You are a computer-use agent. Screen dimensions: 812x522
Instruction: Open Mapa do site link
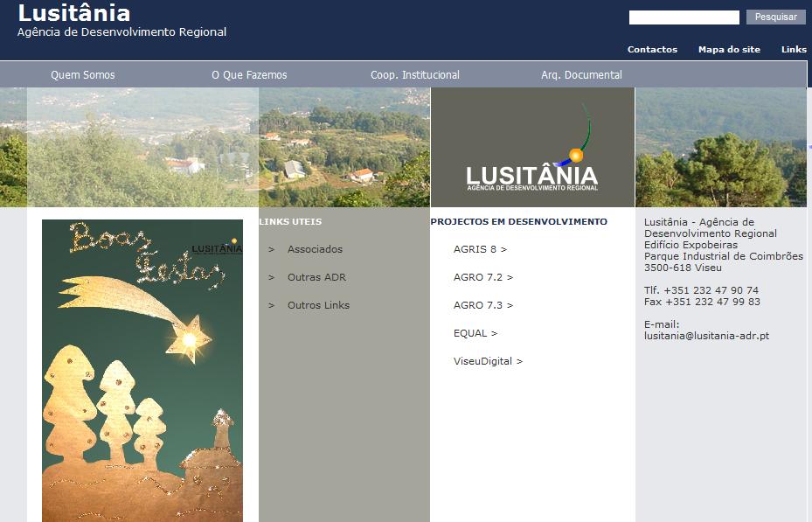(x=729, y=49)
